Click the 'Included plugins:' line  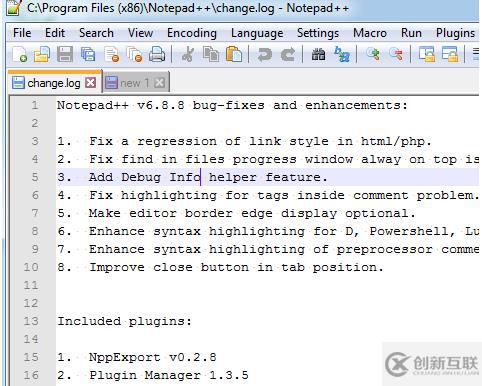pyautogui.click(x=125, y=321)
